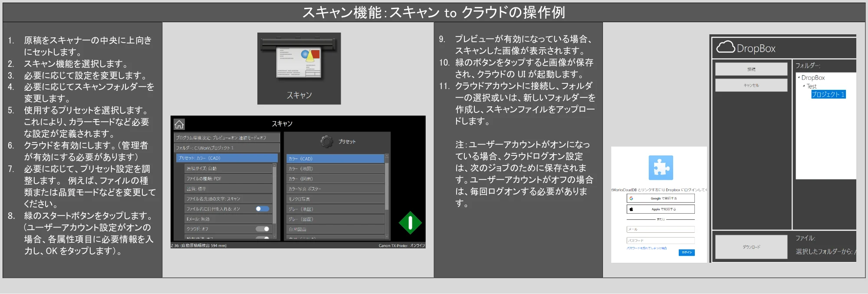This screenshot has height=294, width=868.
Task: Open the preset gear settings icon
Action: pyautogui.click(x=326, y=142)
